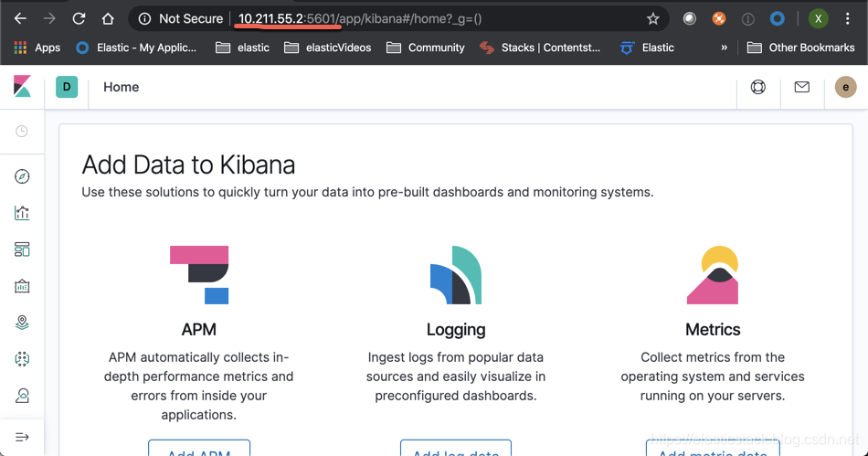Open the elasticVideos bookmarks folder

click(328, 48)
